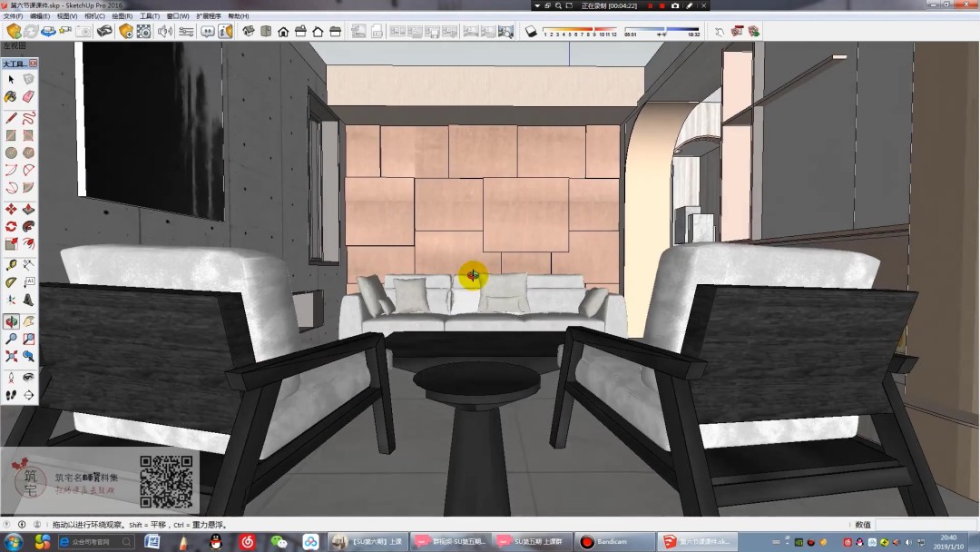
Task: Pick the Paint Bucket tool
Action: 11,97
